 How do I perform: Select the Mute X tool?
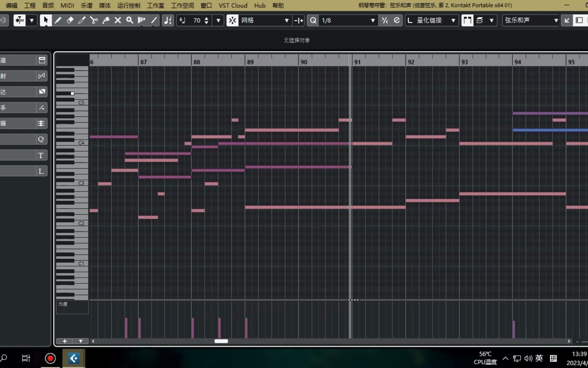click(118, 20)
